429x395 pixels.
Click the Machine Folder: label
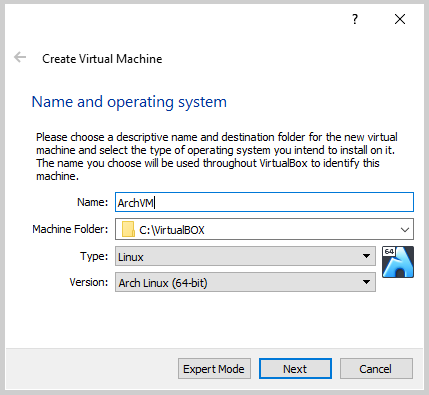coord(70,229)
